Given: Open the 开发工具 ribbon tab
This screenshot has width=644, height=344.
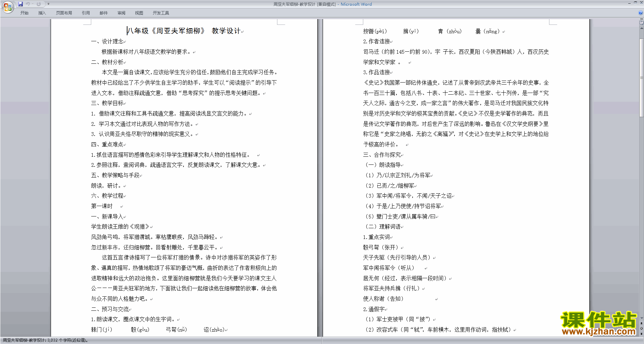Looking at the screenshot, I should [161, 13].
